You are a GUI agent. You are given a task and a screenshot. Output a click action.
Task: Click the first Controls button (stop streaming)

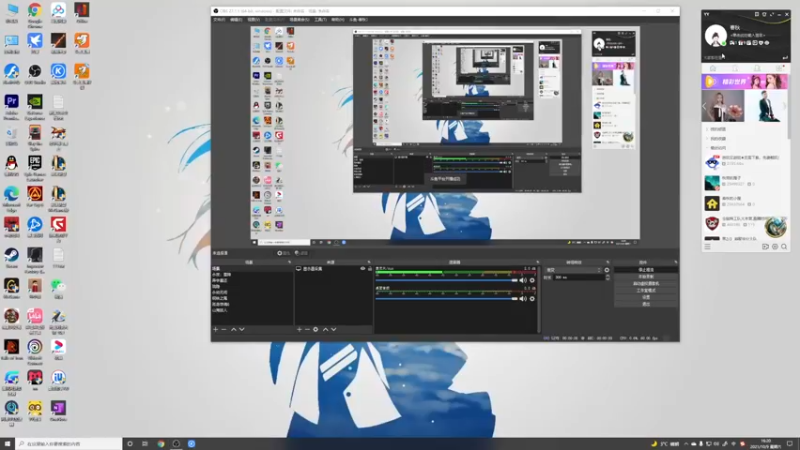point(646,270)
